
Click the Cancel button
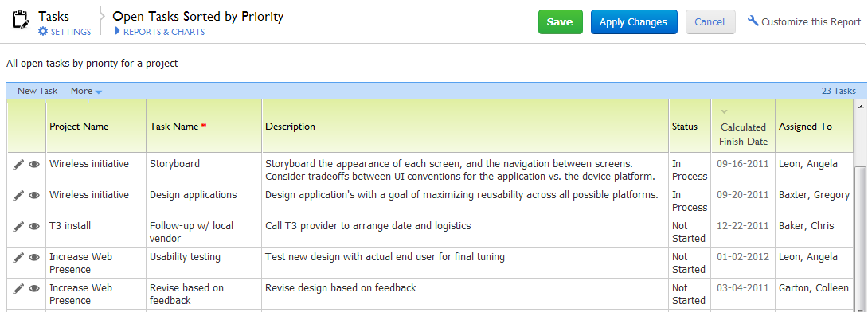click(x=710, y=22)
